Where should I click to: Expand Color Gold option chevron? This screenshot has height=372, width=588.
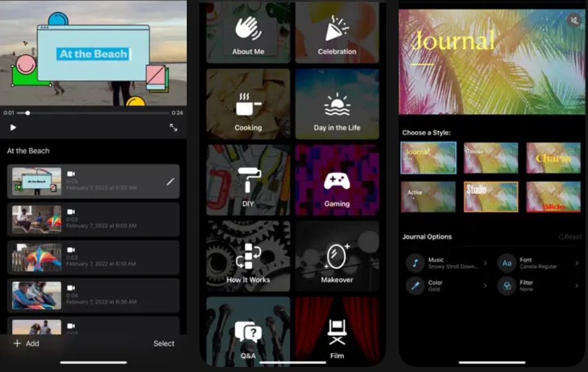[x=485, y=286]
